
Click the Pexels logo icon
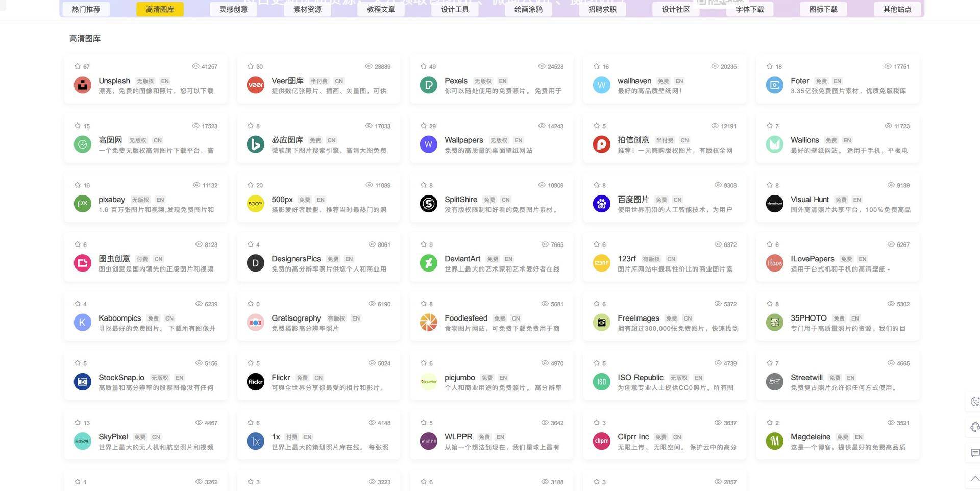[428, 85]
